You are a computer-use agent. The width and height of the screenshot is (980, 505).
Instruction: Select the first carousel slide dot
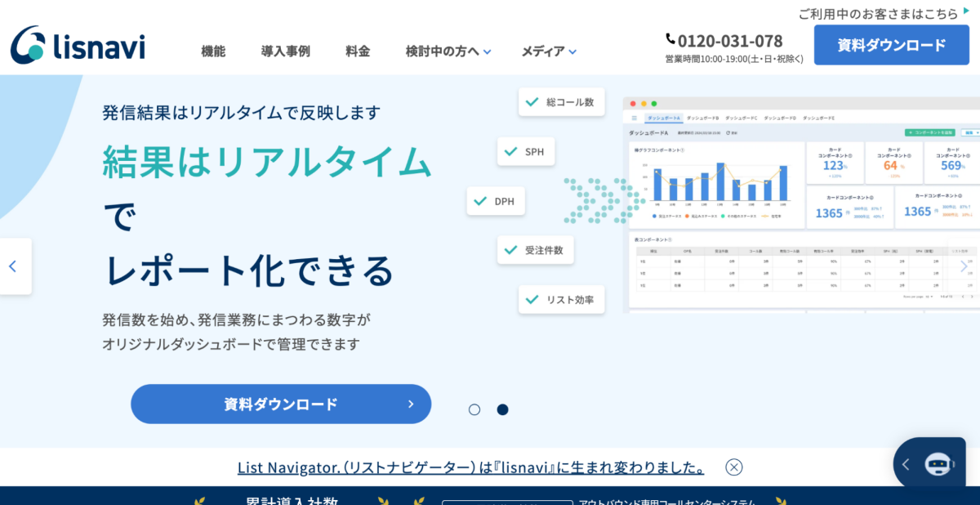point(474,409)
